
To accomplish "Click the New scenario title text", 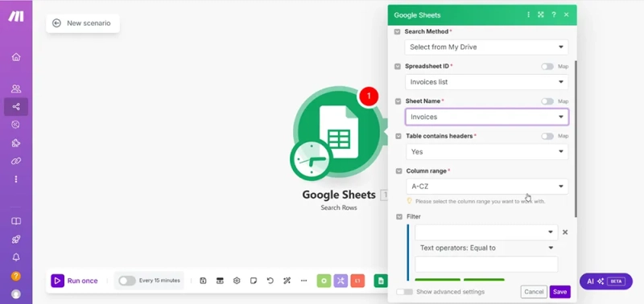I will click(89, 23).
